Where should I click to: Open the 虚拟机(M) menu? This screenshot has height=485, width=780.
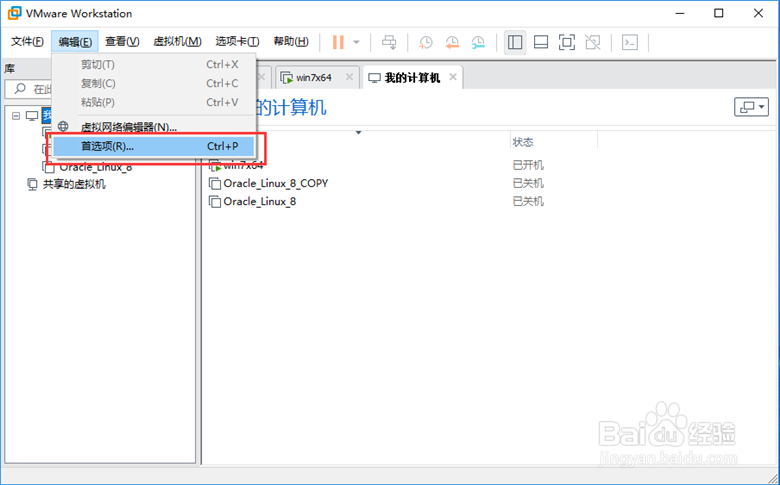click(177, 41)
